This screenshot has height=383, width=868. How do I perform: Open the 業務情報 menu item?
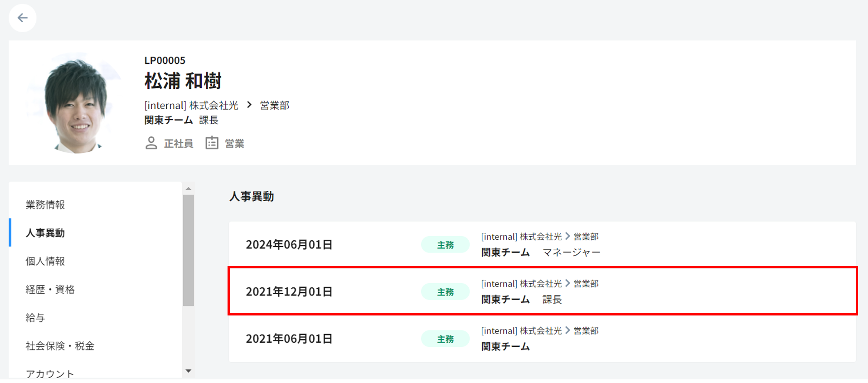(45, 205)
